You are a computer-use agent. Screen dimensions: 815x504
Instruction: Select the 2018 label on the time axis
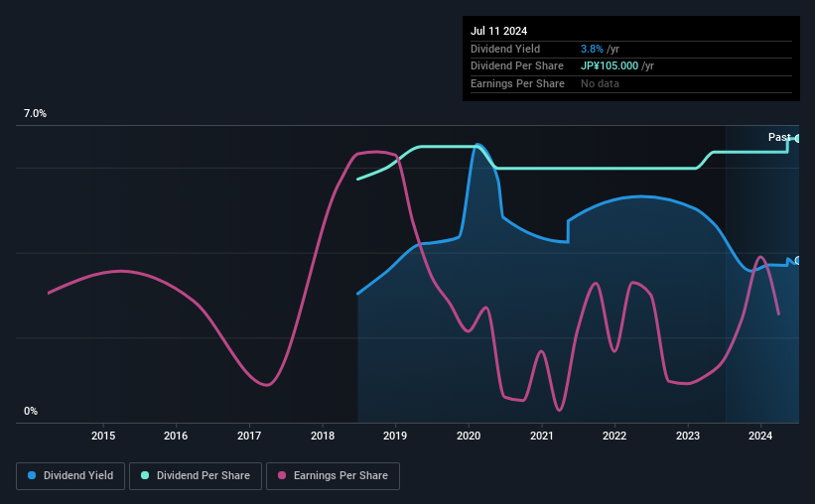tap(323, 436)
